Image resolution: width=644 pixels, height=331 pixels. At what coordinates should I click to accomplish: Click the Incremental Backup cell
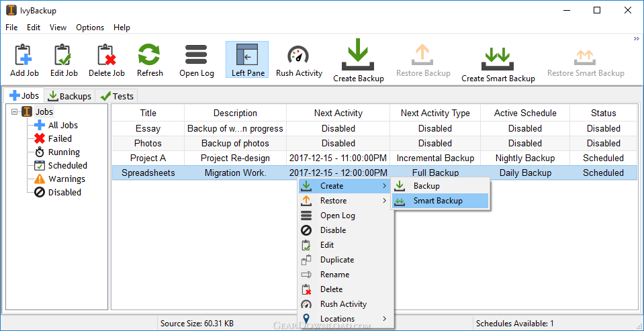pos(435,158)
